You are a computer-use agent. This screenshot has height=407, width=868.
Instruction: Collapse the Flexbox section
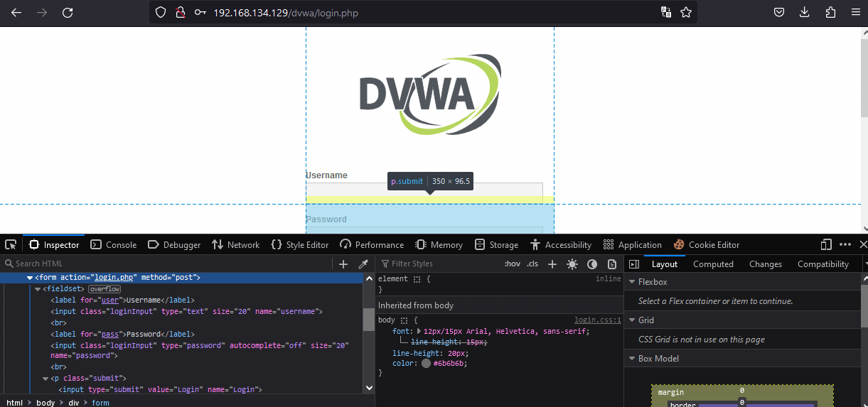pyautogui.click(x=631, y=282)
